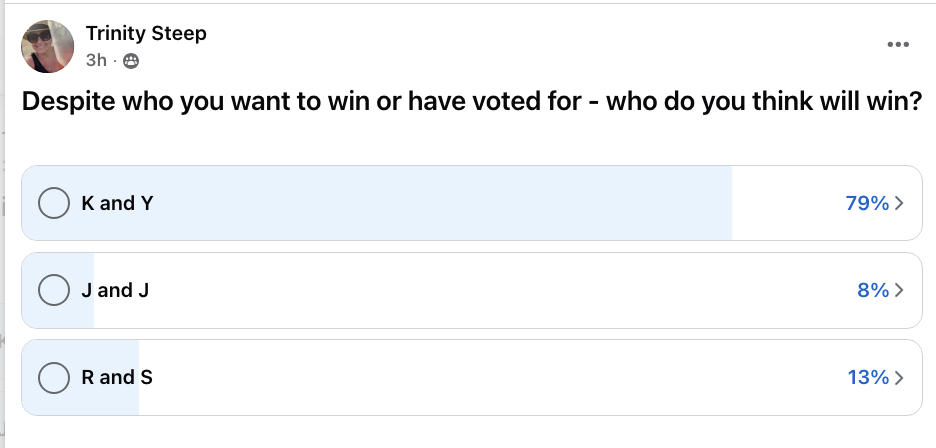Open the three-dot post options menu
This screenshot has height=448, width=936.
point(898,45)
